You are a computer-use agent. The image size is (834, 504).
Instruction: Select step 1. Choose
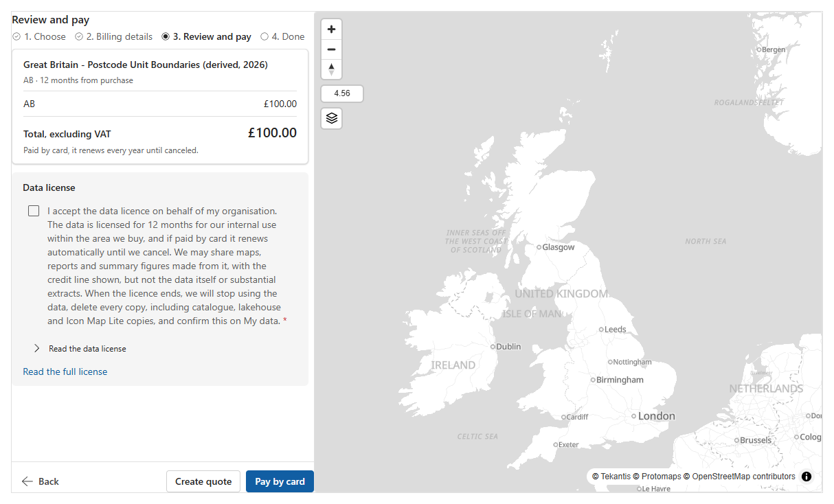pyautogui.click(x=39, y=36)
